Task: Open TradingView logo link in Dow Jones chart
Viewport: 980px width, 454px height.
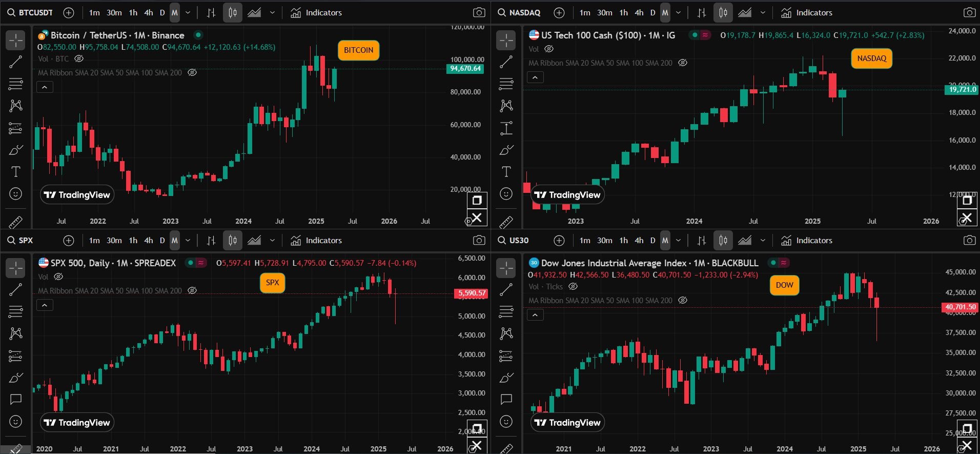Action: point(567,423)
